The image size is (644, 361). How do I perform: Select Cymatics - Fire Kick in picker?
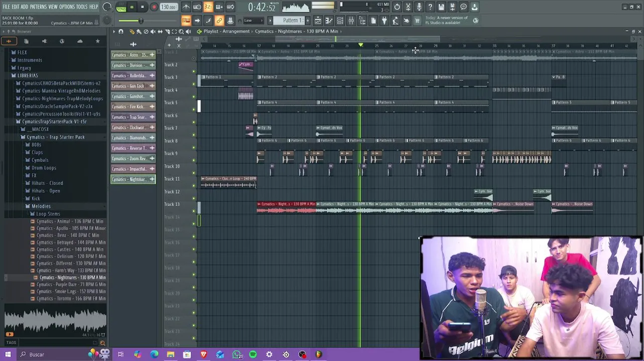pyautogui.click(x=133, y=107)
